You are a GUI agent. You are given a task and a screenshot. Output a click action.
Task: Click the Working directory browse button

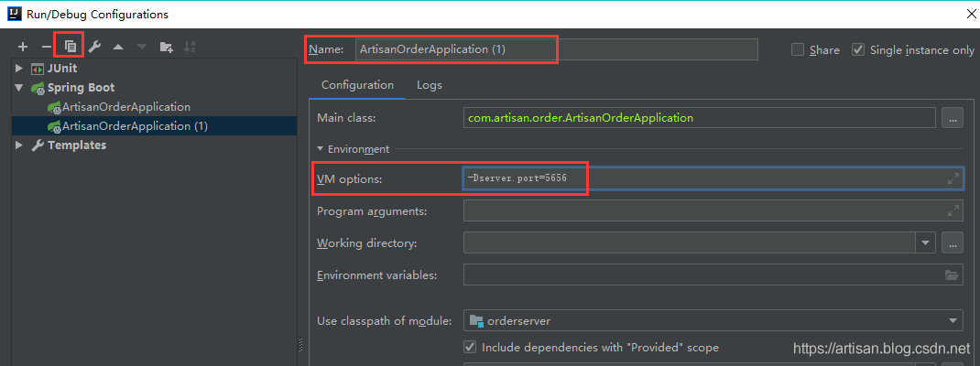click(953, 243)
